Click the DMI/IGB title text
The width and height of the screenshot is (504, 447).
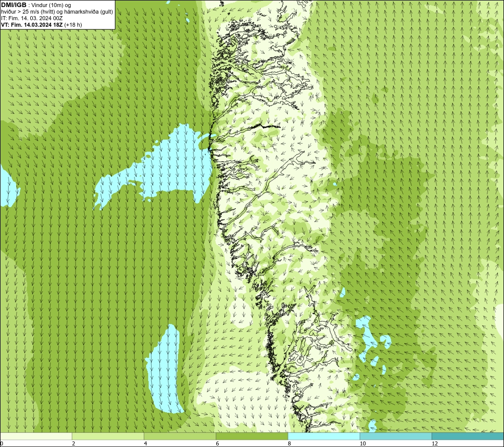click(x=14, y=5)
